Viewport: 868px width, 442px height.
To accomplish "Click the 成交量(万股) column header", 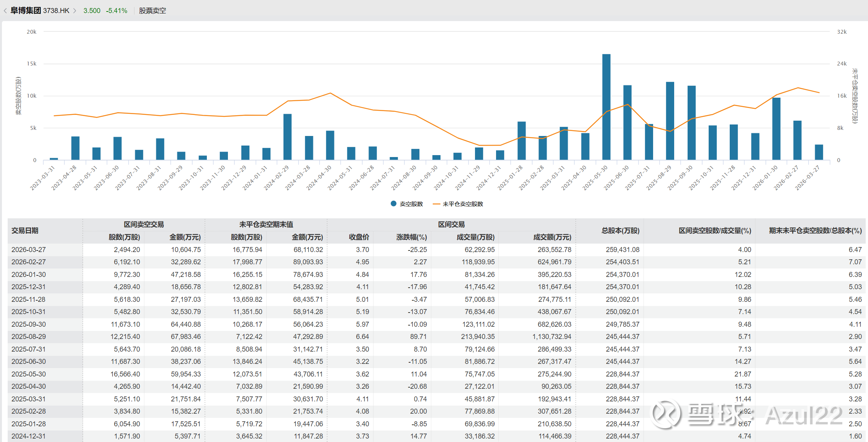I will tap(475, 237).
